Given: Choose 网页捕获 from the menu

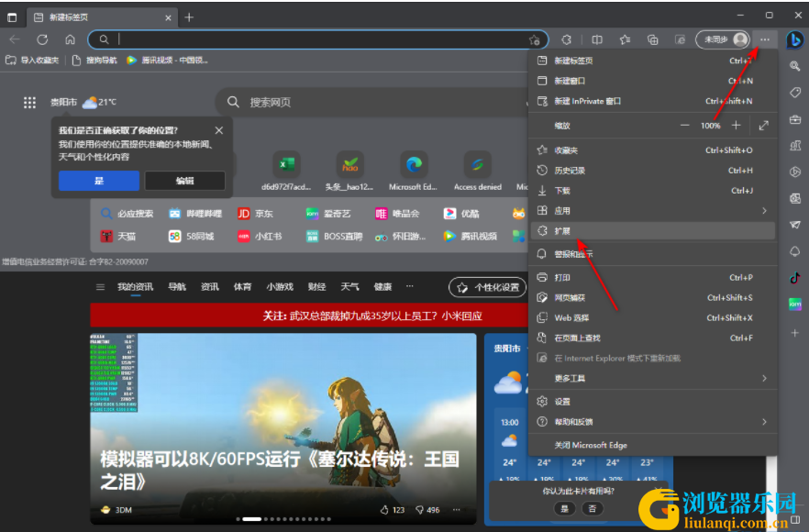Looking at the screenshot, I should click(x=653, y=298).
